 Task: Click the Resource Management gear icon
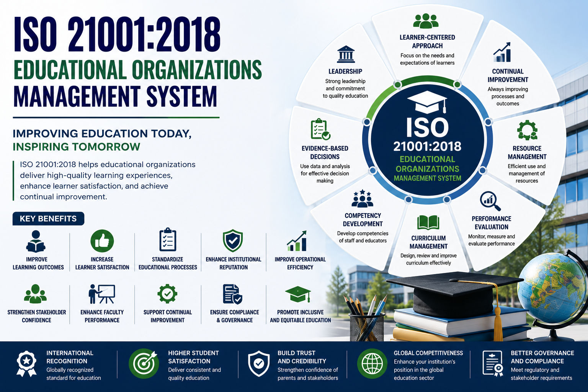pyautogui.click(x=527, y=130)
